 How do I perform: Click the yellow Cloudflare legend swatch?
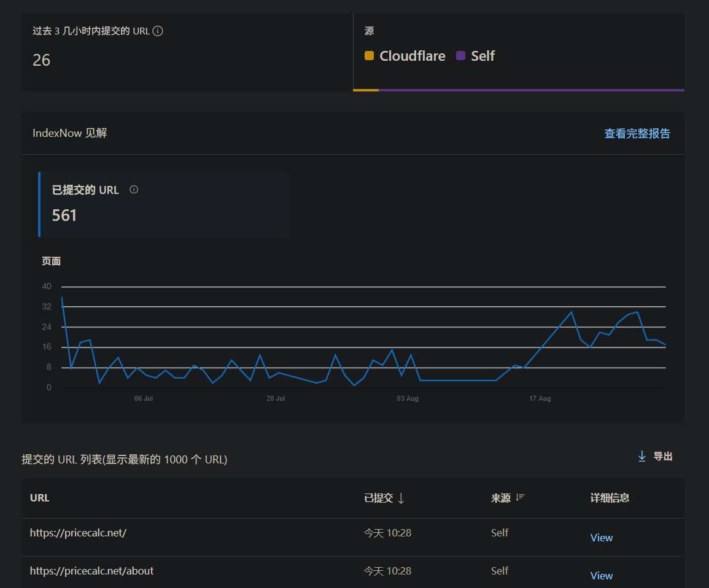pos(369,56)
